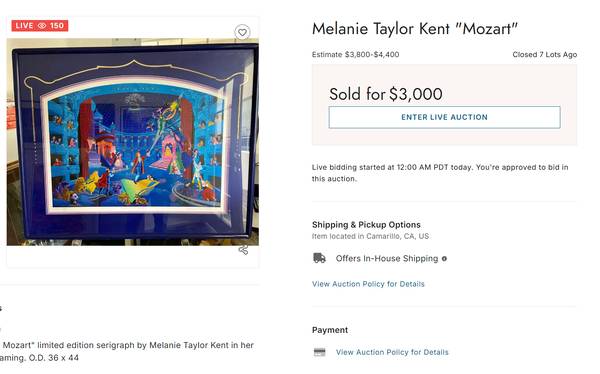Click the Offers In-House Shipping text

coord(387,259)
